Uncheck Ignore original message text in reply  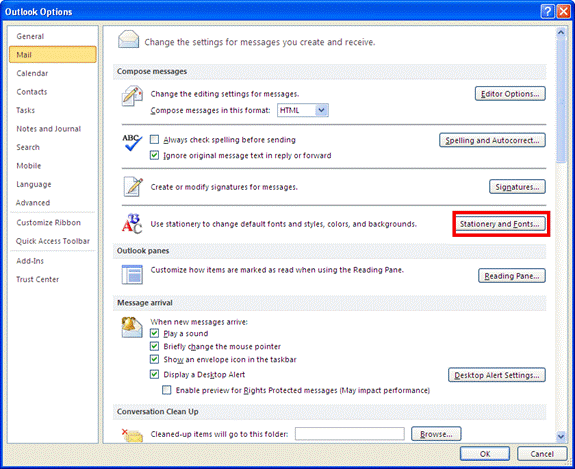(154, 155)
